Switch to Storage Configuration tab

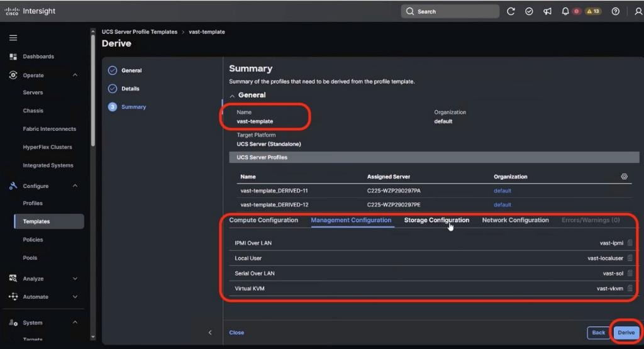pos(436,220)
